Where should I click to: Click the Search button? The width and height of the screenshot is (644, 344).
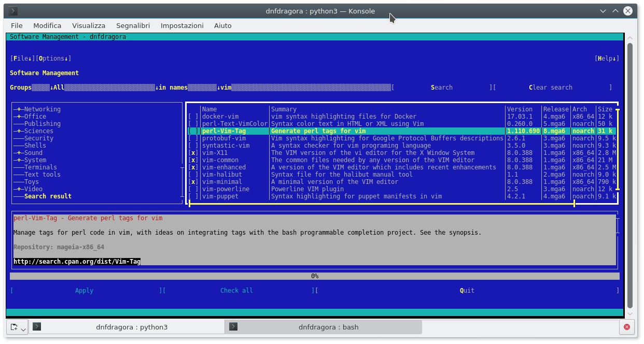442,88
